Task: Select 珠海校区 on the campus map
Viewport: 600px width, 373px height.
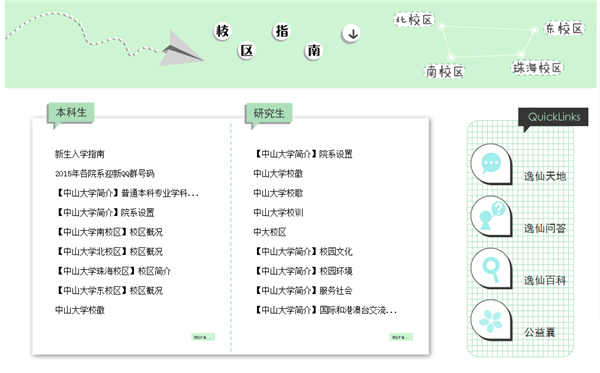Action: [537, 68]
